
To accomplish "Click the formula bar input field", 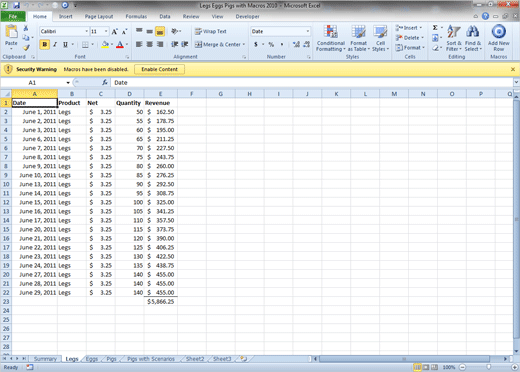I will click(312, 82).
